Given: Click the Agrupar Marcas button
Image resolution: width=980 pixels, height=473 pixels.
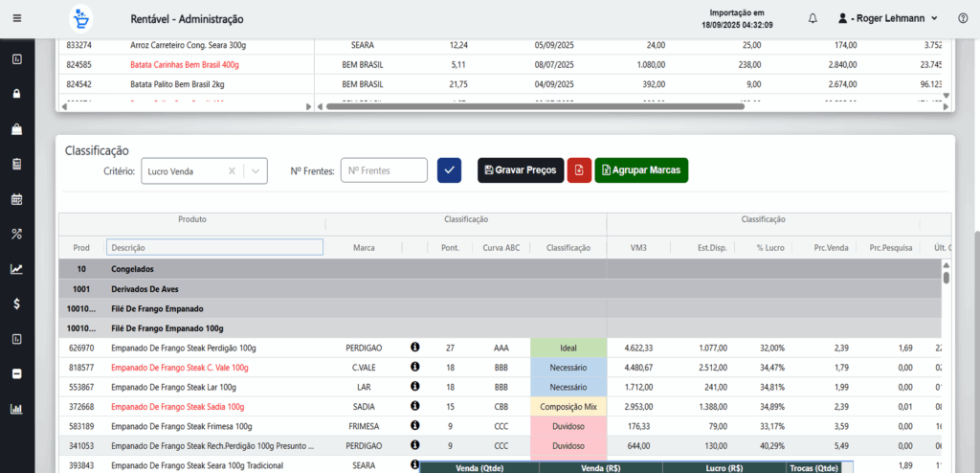Looking at the screenshot, I should click(640, 170).
